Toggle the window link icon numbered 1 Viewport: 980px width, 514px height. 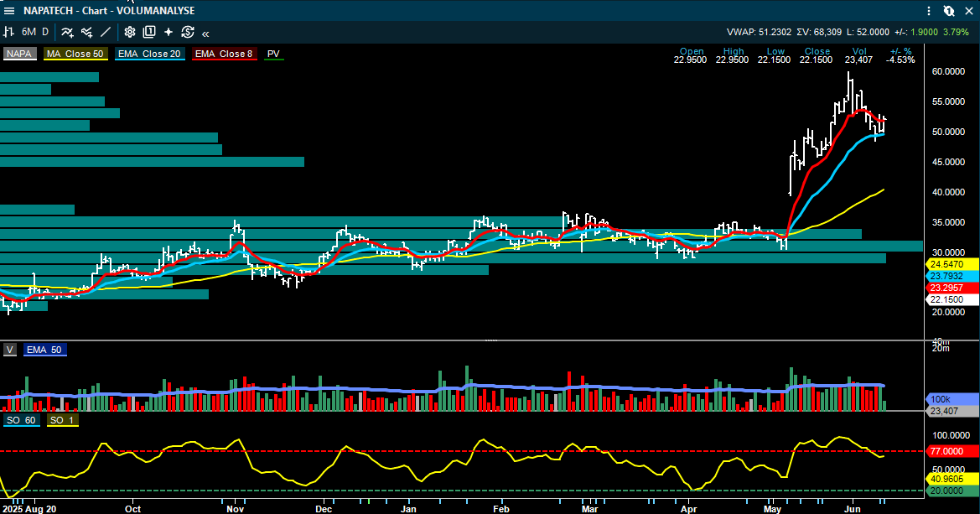(949, 11)
